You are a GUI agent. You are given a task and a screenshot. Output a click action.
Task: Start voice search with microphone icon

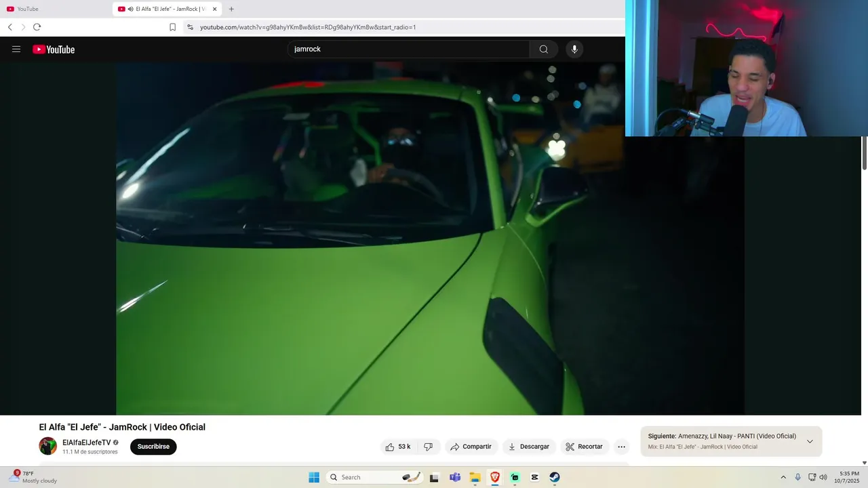(x=574, y=49)
